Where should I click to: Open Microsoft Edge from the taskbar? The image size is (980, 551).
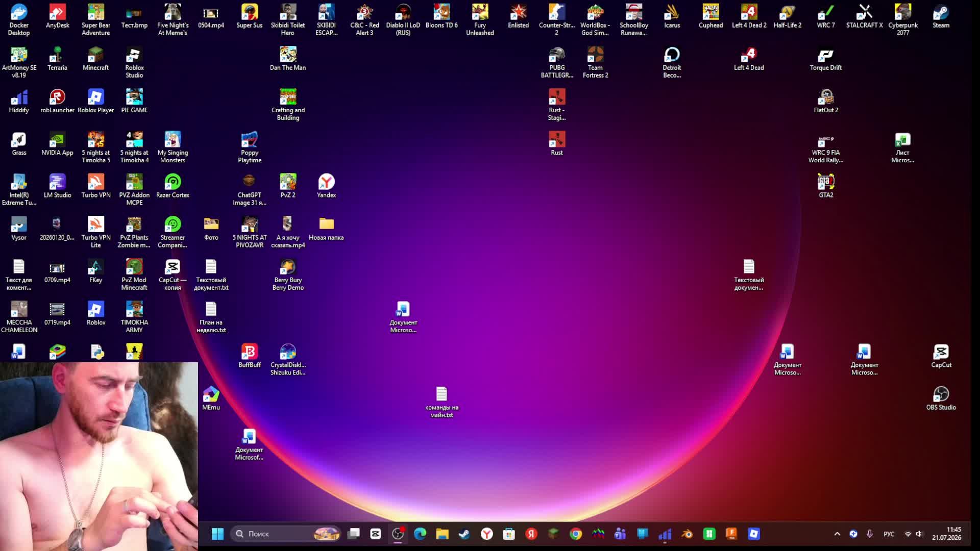(420, 534)
